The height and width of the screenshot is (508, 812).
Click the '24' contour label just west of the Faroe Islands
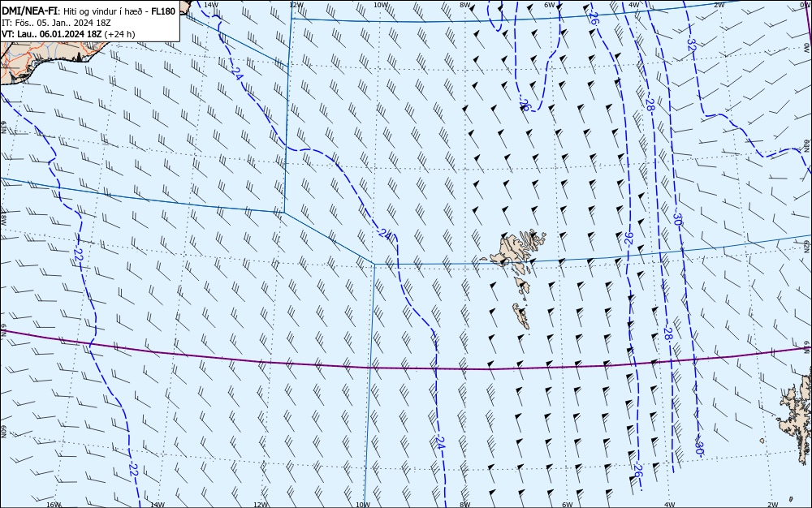(385, 234)
